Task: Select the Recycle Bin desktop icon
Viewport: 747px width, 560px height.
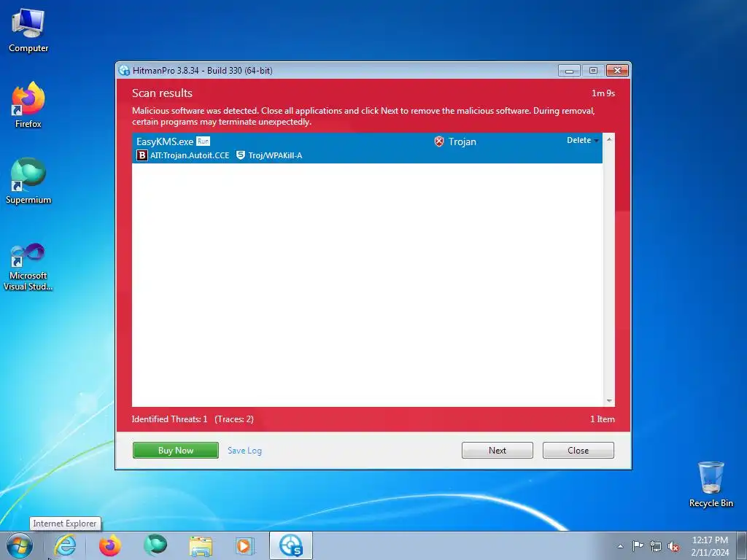Action: point(711,484)
